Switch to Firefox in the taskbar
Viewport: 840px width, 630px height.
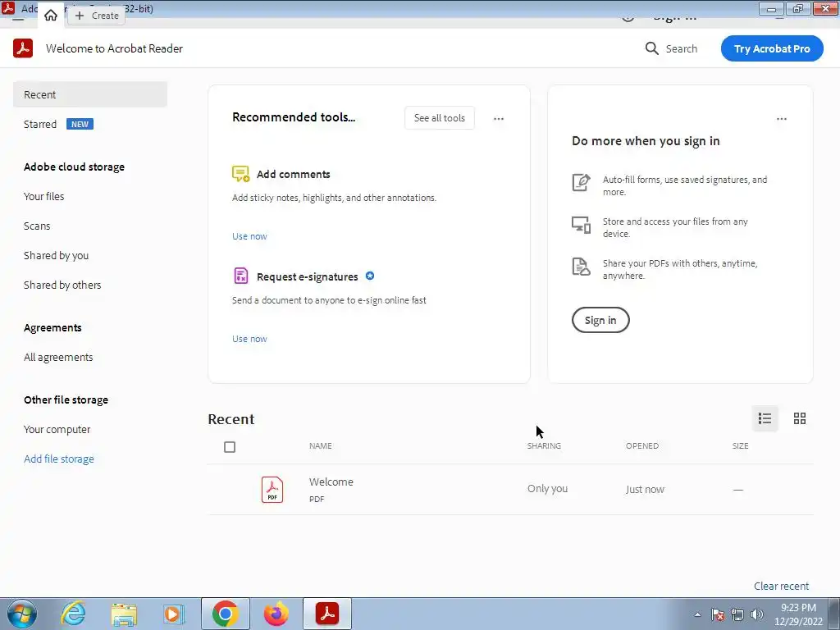tap(276, 614)
